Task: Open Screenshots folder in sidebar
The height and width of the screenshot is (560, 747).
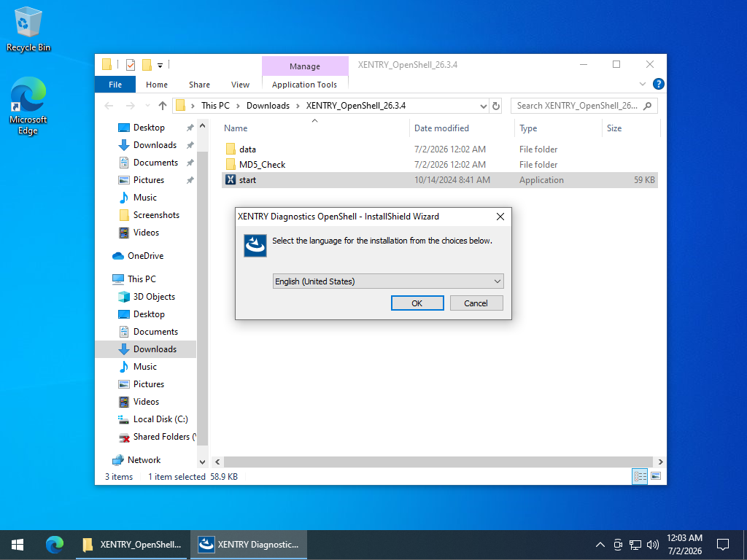Action: (156, 215)
